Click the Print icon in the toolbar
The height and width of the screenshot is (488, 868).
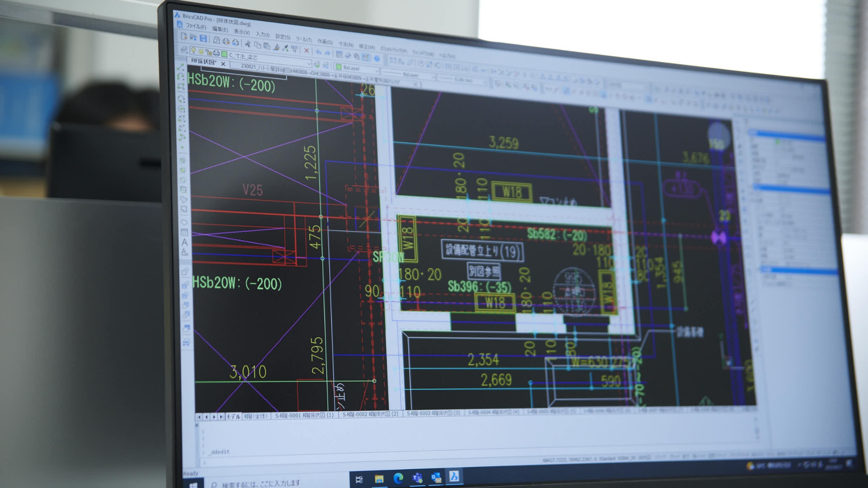[226, 41]
